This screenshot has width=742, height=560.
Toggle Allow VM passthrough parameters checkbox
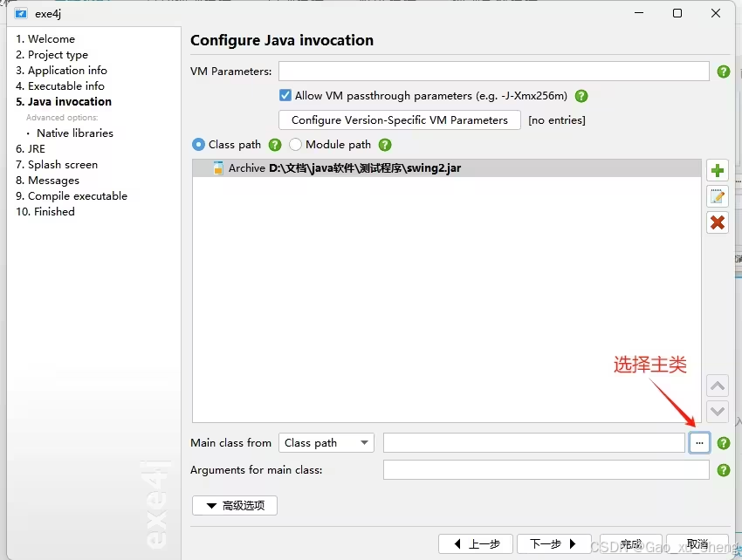285,96
